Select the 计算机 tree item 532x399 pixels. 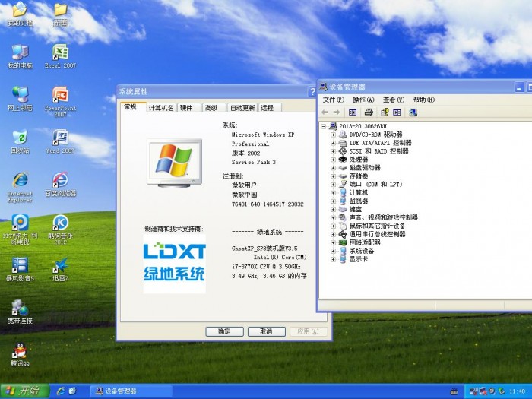pos(358,193)
